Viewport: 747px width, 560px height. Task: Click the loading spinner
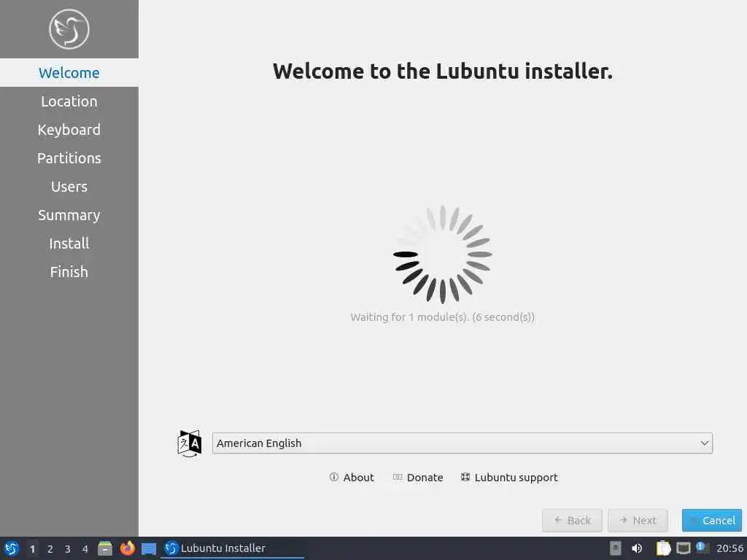click(443, 254)
